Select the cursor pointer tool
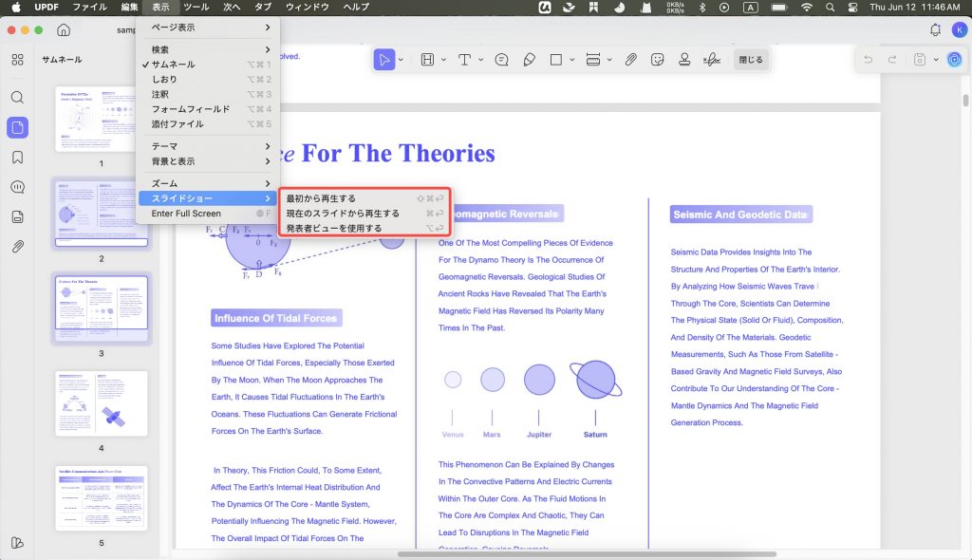Screen dimensions: 972x560 pos(384,60)
